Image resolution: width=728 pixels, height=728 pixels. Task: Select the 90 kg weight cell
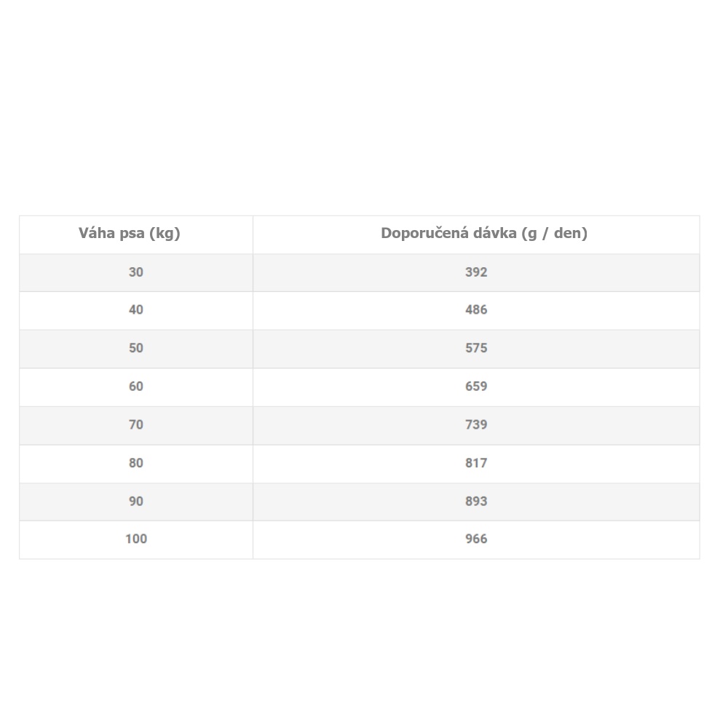click(x=136, y=501)
